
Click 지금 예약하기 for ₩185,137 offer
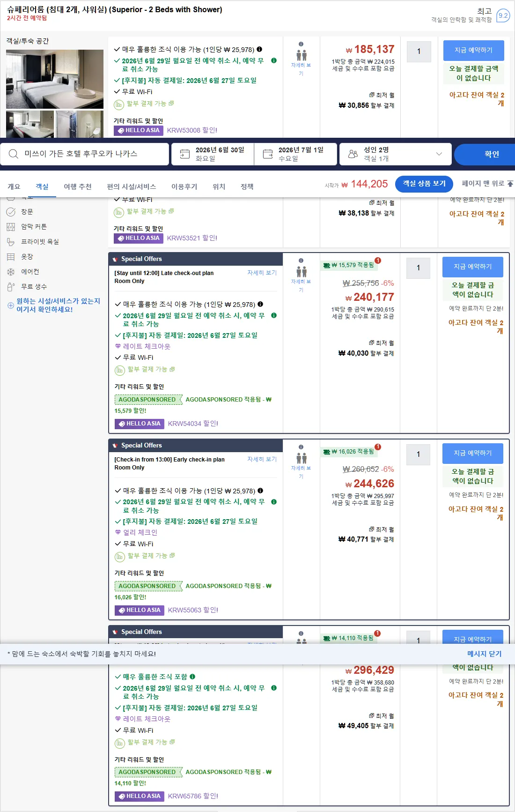tap(474, 50)
